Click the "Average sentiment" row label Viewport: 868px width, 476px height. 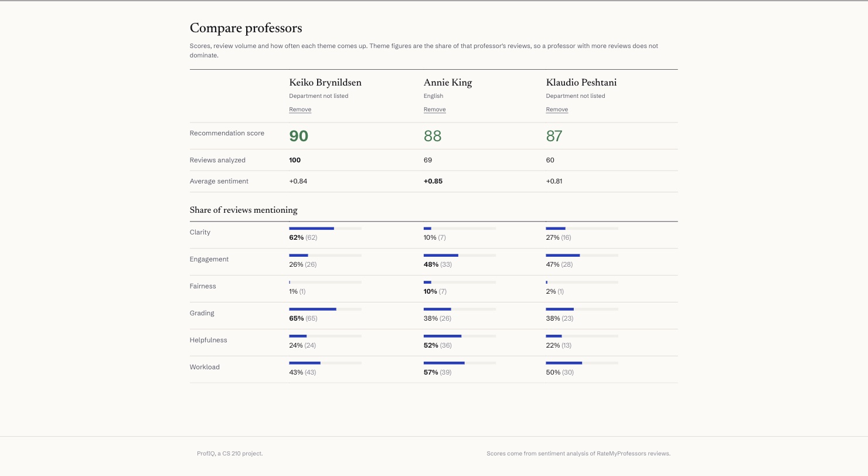(219, 181)
